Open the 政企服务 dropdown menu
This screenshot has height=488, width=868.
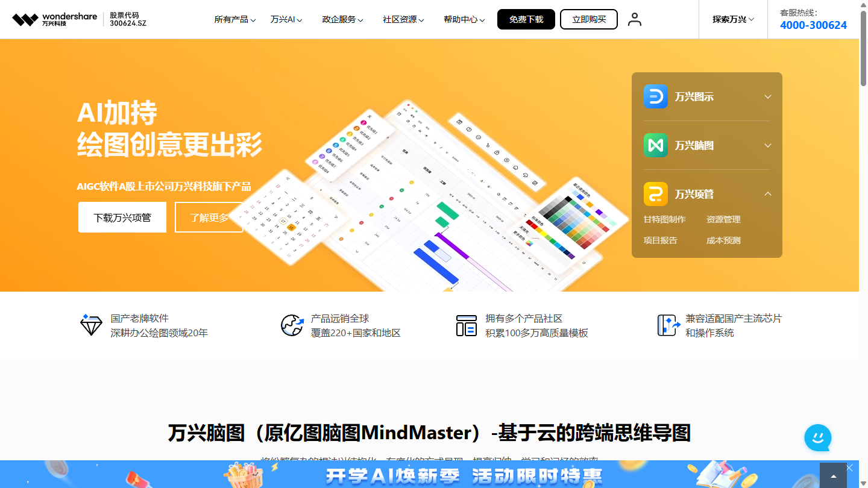coord(342,19)
